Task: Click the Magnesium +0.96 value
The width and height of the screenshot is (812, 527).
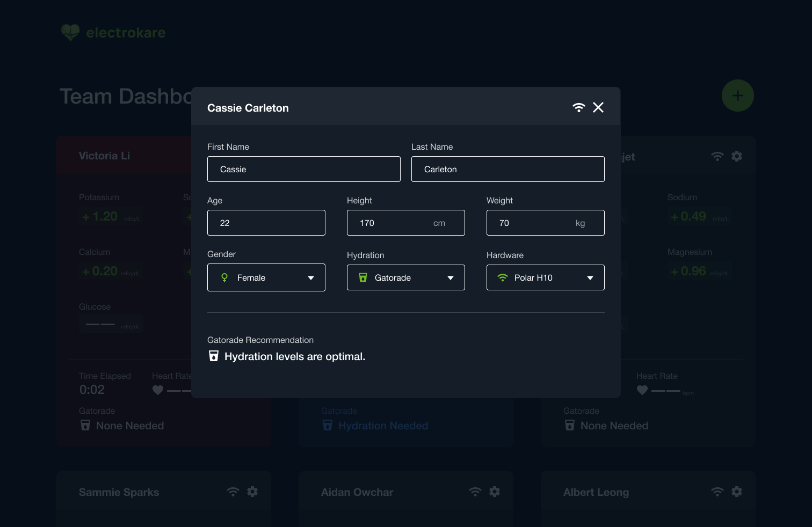Action: (x=688, y=271)
